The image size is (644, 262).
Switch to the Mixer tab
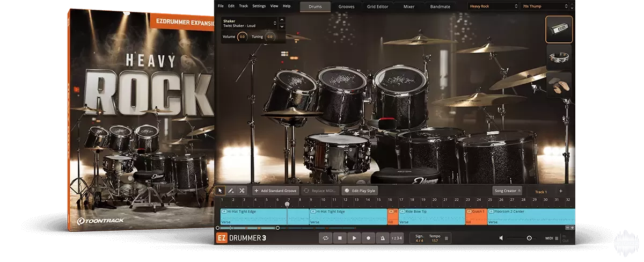pos(409,6)
